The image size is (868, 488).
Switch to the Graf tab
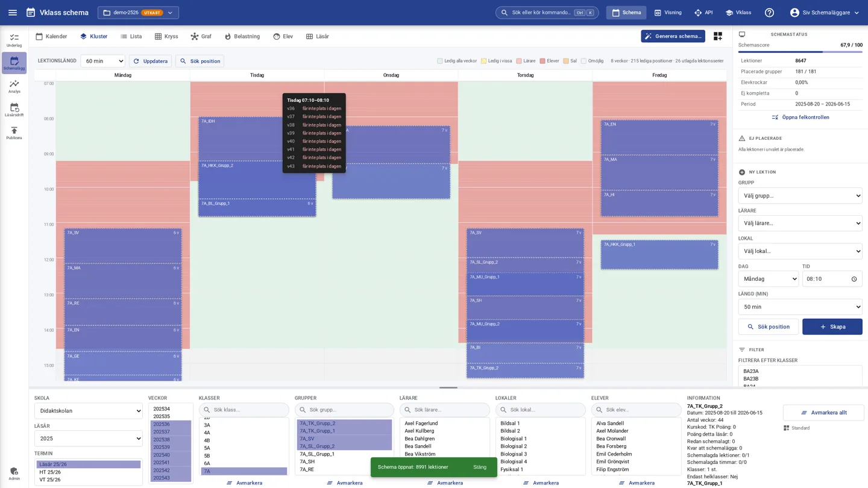(x=201, y=36)
